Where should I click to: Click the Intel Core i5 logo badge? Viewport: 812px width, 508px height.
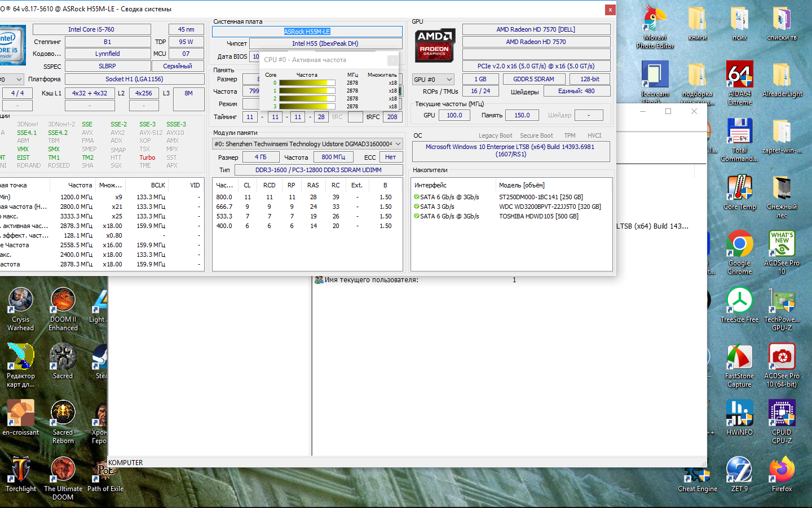click(11, 45)
